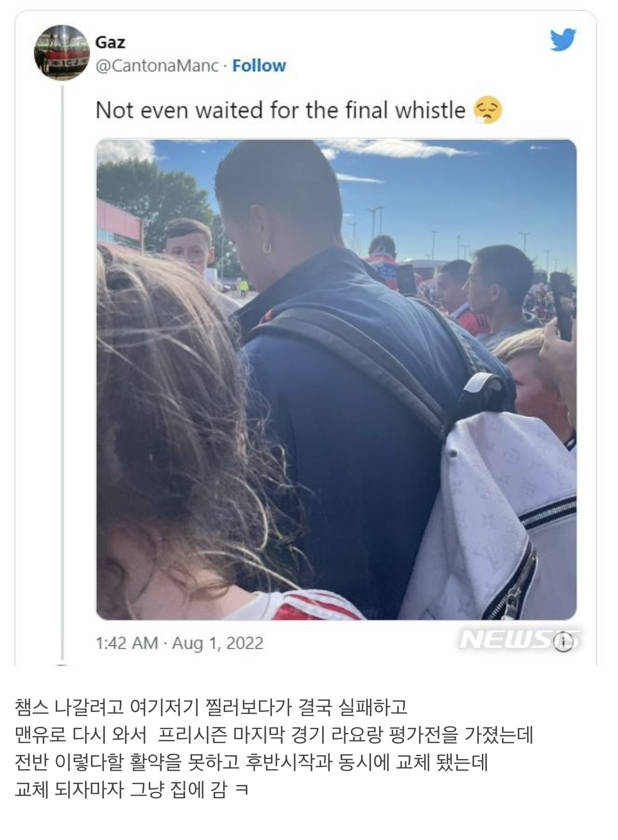Click the NEWSIS watermark logo
Screen dimensions: 618x840
[519, 639]
